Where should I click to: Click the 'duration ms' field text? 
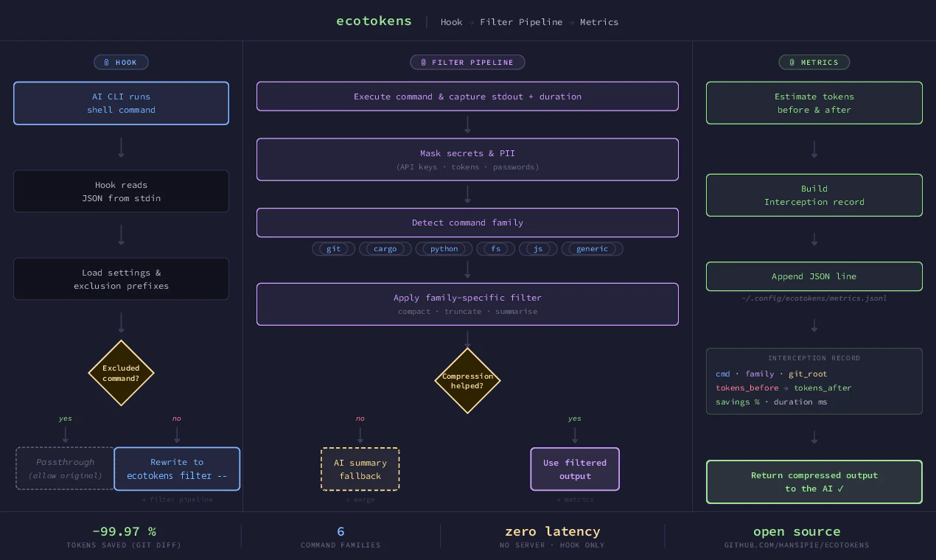click(x=800, y=402)
